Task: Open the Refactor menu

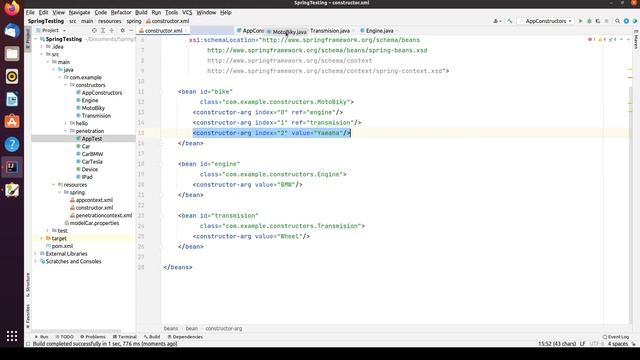Action: tap(121, 12)
